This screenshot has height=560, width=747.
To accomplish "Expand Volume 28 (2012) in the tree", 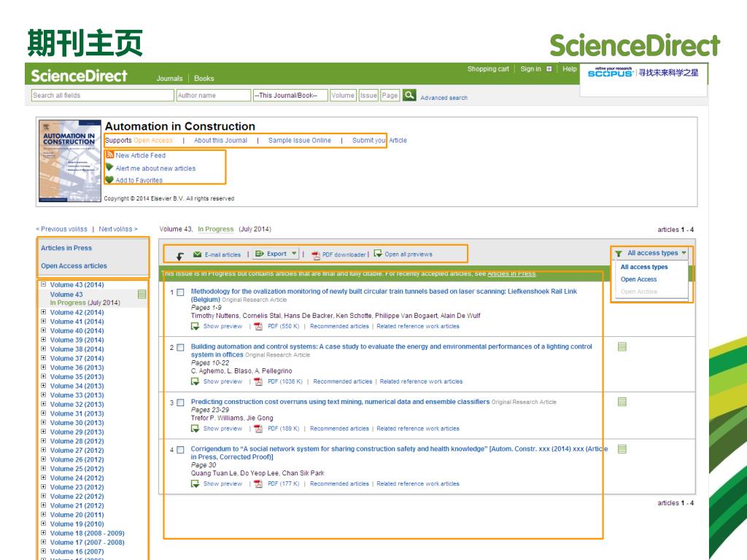I will [43, 440].
